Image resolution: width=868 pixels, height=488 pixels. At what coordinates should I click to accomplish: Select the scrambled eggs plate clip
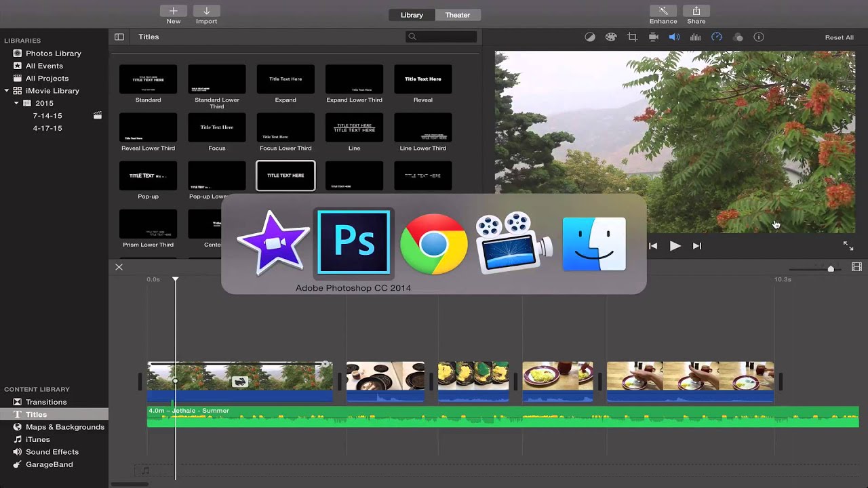tap(557, 382)
